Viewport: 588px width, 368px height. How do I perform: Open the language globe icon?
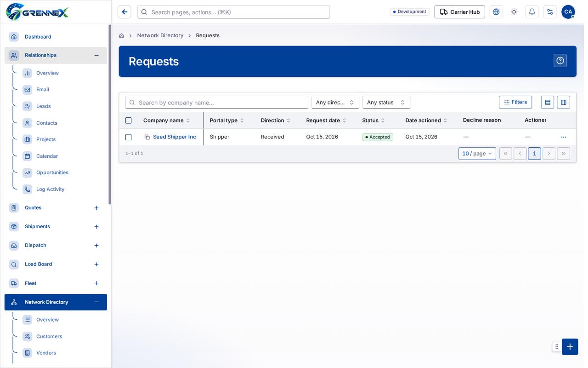[x=496, y=12]
